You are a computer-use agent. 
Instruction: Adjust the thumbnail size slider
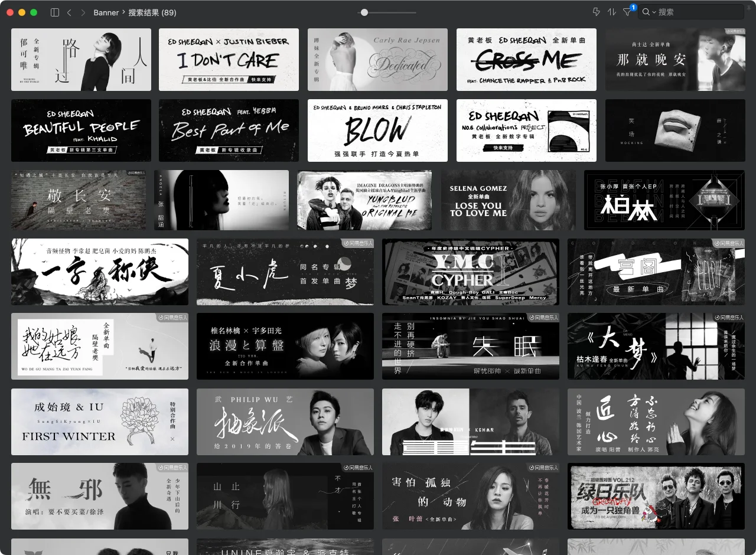pos(364,12)
